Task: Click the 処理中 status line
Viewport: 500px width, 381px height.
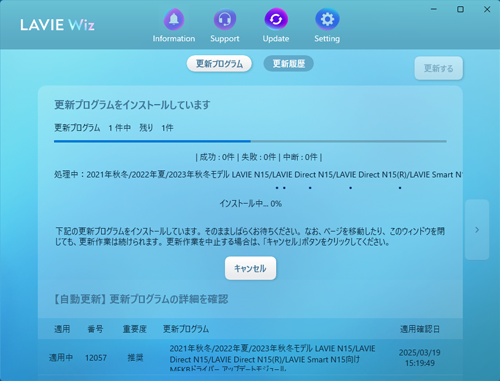Action: coord(258,174)
